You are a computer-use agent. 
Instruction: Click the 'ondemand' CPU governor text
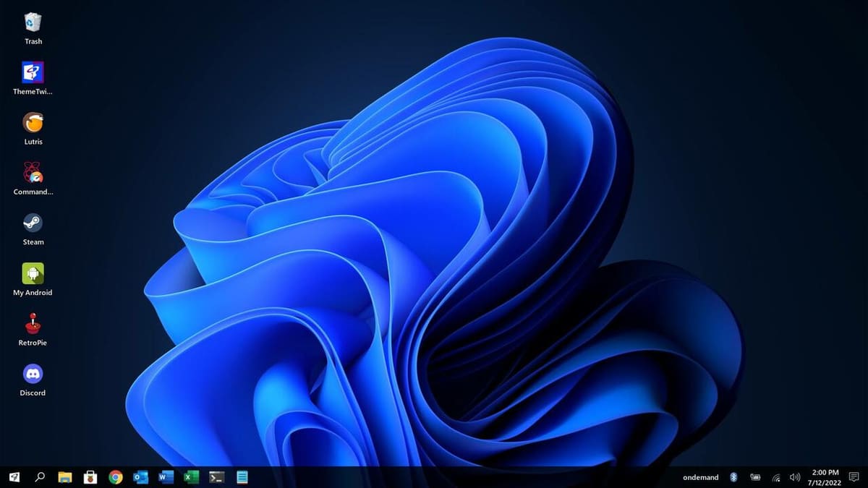click(700, 477)
